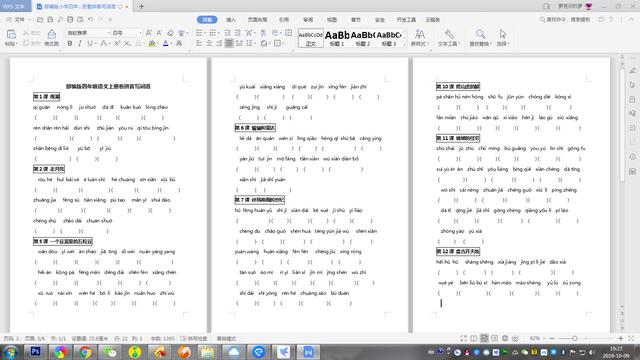Toggle Italic formatting

(80, 43)
